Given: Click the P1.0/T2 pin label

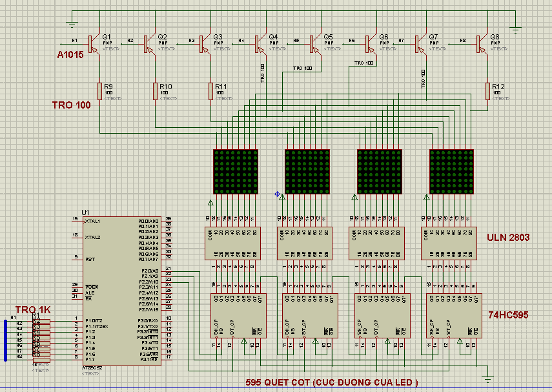Looking at the screenshot, I should pyautogui.click(x=94, y=320).
